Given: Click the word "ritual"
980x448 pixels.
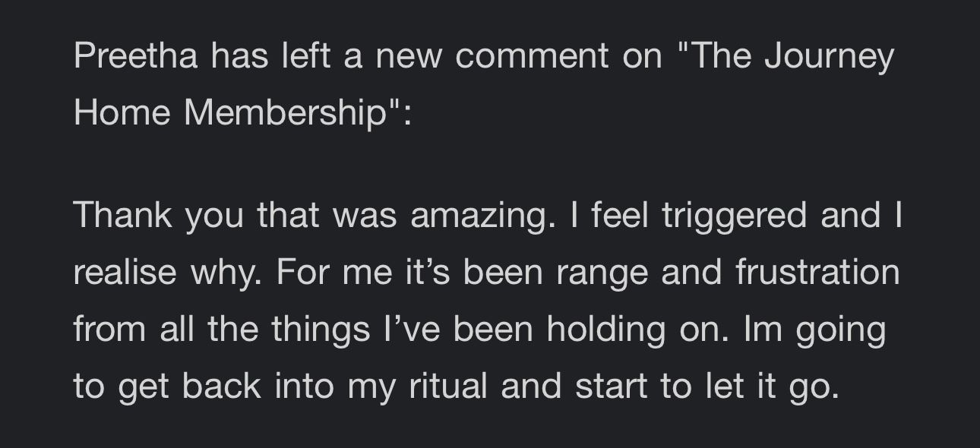Looking at the screenshot, I should coord(447,386).
